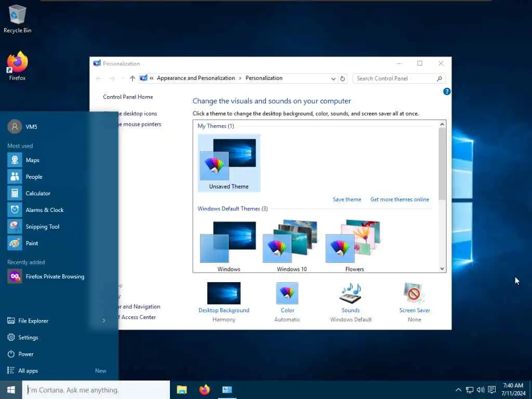Click the search magnifier icon
The width and height of the screenshot is (532, 399).
pos(440,78)
